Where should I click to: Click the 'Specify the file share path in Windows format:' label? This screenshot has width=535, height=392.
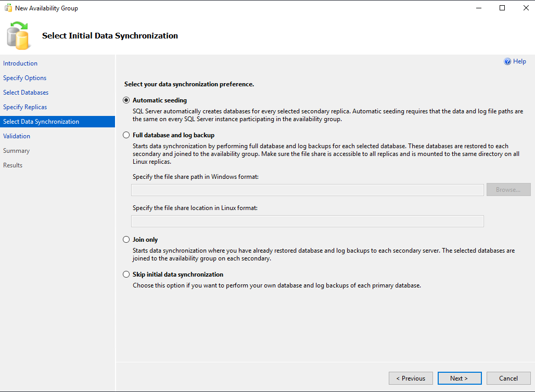coord(196,177)
